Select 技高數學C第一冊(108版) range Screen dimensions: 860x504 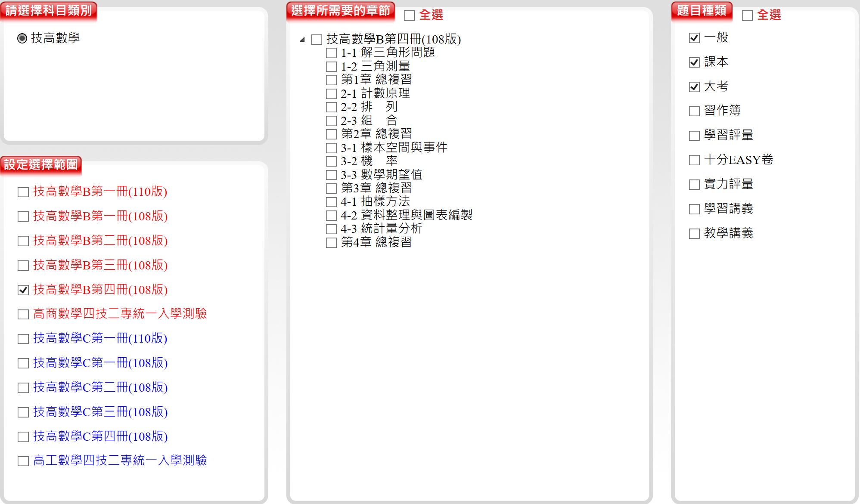tap(23, 364)
